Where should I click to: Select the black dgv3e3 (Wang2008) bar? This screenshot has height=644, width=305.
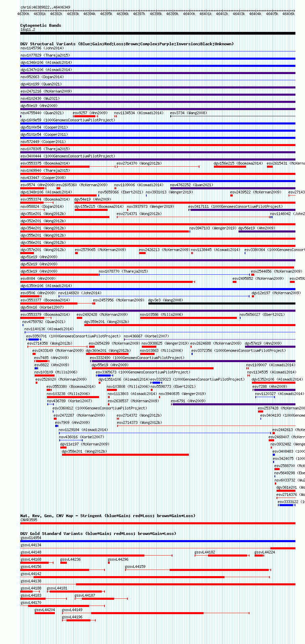[x=222, y=303]
